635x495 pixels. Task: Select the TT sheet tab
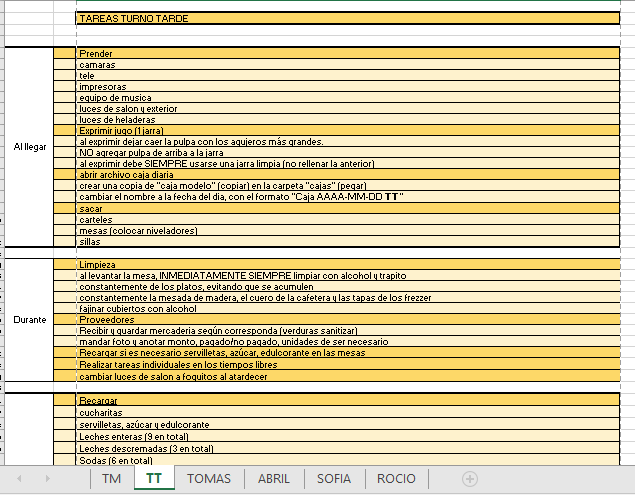[x=153, y=479]
